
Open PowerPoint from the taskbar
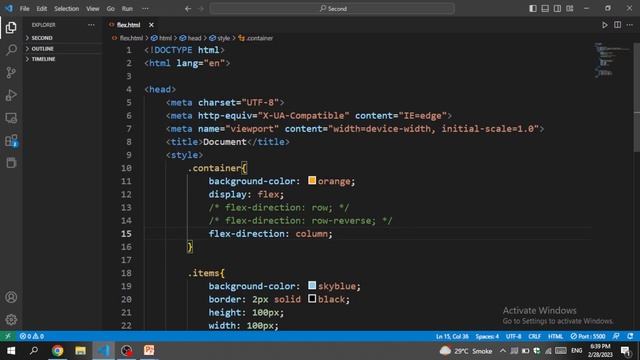[149, 351]
